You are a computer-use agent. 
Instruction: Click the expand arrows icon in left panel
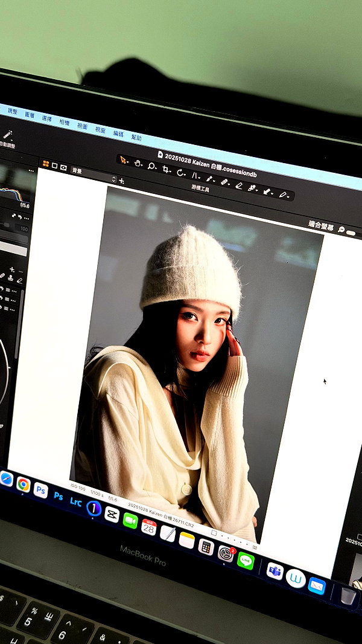coord(14,215)
